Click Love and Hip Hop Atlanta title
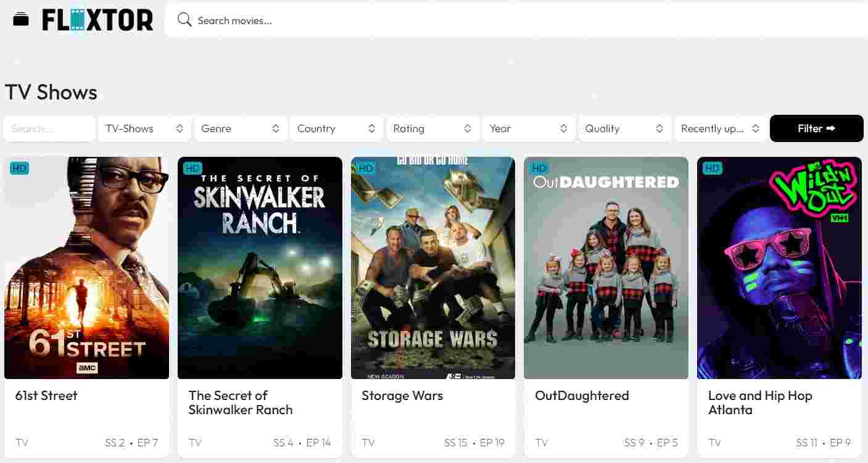This screenshot has width=868, height=463. (760, 403)
